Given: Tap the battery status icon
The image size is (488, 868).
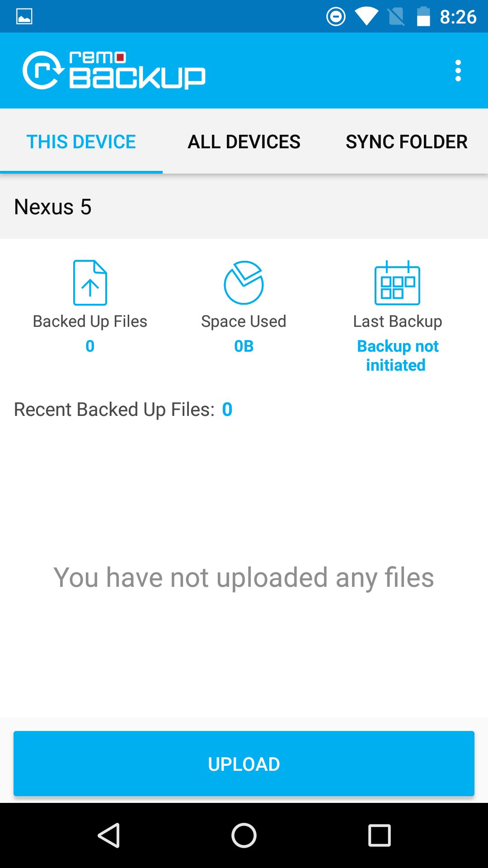Looking at the screenshot, I should pyautogui.click(x=423, y=17).
